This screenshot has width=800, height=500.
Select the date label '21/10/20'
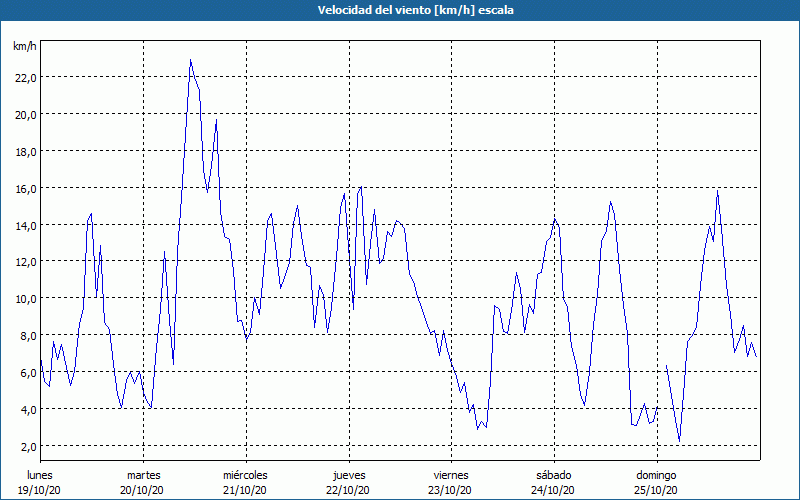click(244, 490)
